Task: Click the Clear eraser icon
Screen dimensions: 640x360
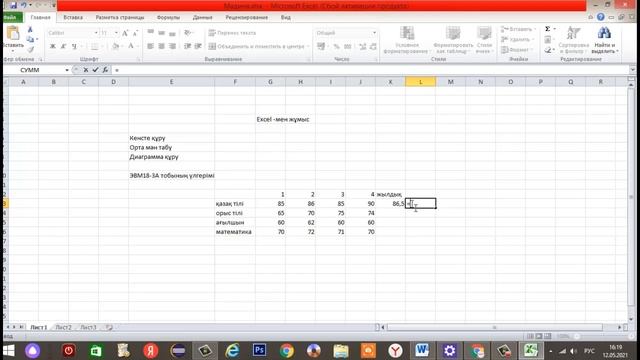Action: pyautogui.click(x=548, y=50)
